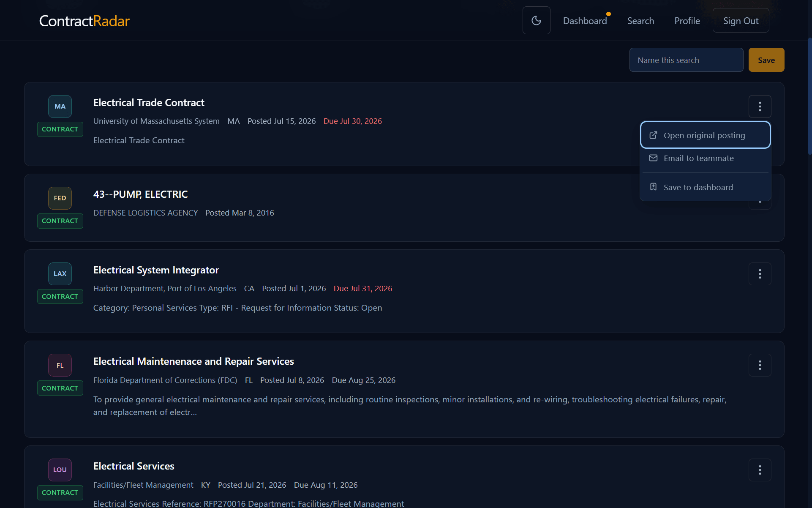This screenshot has height=508, width=812.
Task: Open Electrical Services listing title
Action: 134,466
